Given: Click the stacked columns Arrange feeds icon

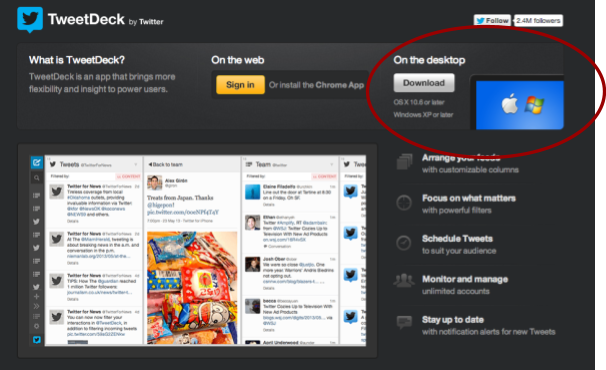Looking at the screenshot, I should pos(404,162).
